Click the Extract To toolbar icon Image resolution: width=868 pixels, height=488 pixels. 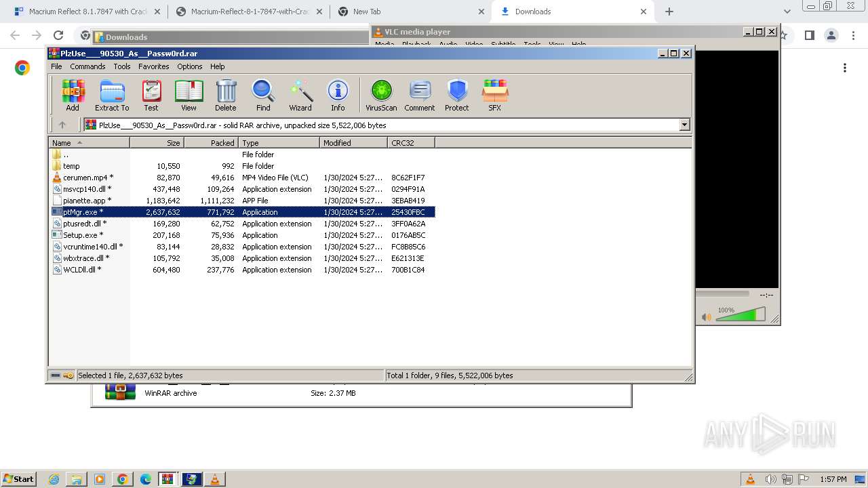click(x=112, y=95)
